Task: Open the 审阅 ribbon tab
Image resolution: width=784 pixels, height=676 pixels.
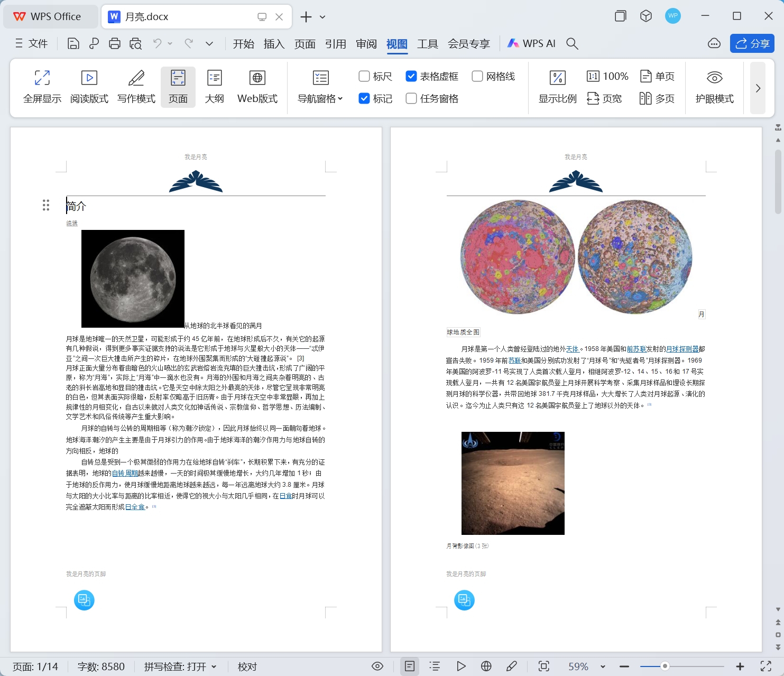Action: click(x=366, y=44)
